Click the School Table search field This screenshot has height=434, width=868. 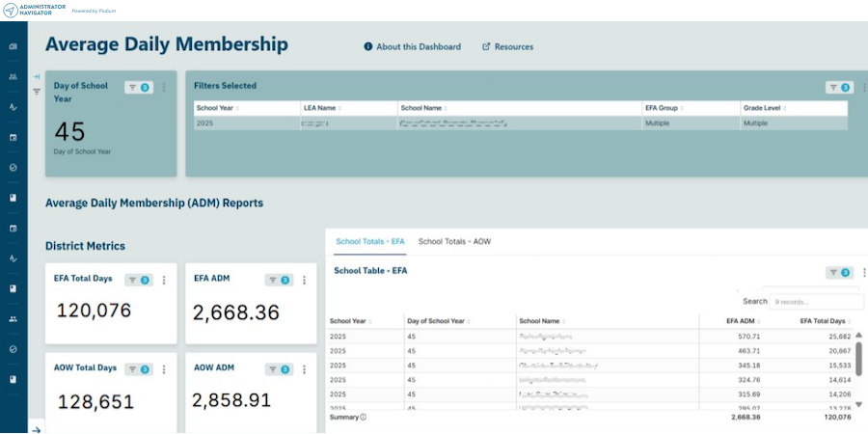817,302
